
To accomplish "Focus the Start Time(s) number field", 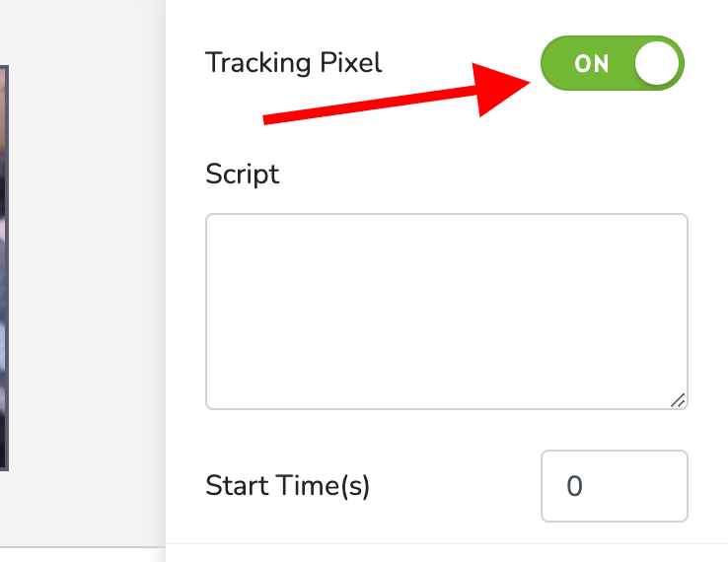I will pos(615,486).
